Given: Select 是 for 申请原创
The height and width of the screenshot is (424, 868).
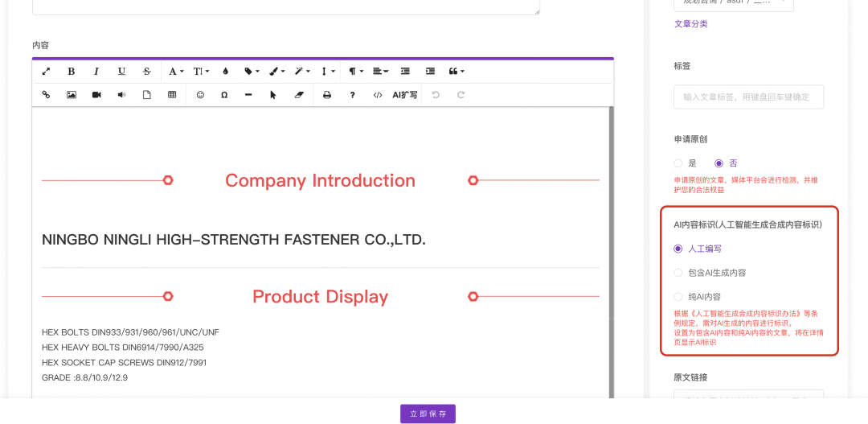Looking at the screenshot, I should pos(678,163).
